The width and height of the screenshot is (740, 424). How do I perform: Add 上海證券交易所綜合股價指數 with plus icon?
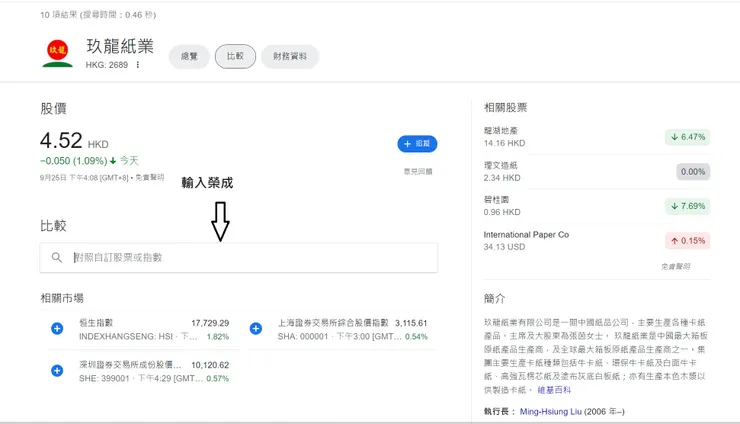tap(256, 329)
